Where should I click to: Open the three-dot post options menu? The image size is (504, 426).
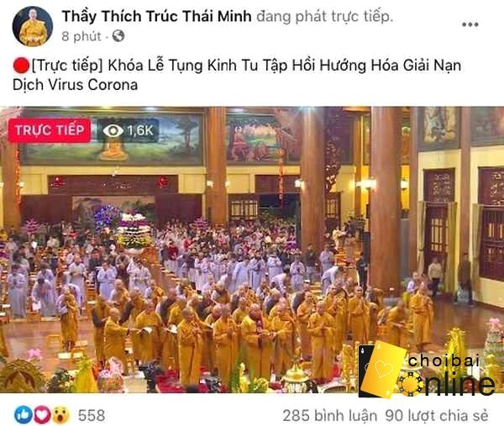[x=470, y=24]
